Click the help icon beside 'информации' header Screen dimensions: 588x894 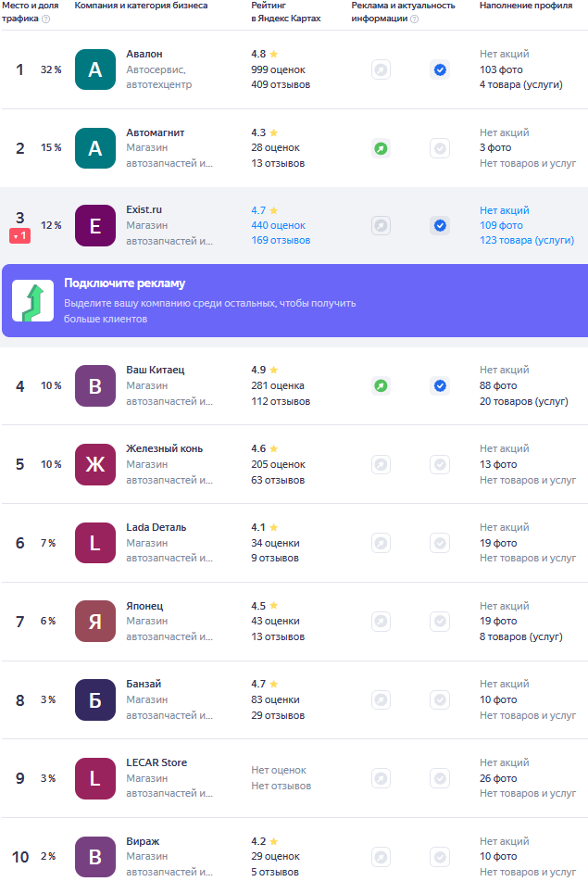click(414, 19)
